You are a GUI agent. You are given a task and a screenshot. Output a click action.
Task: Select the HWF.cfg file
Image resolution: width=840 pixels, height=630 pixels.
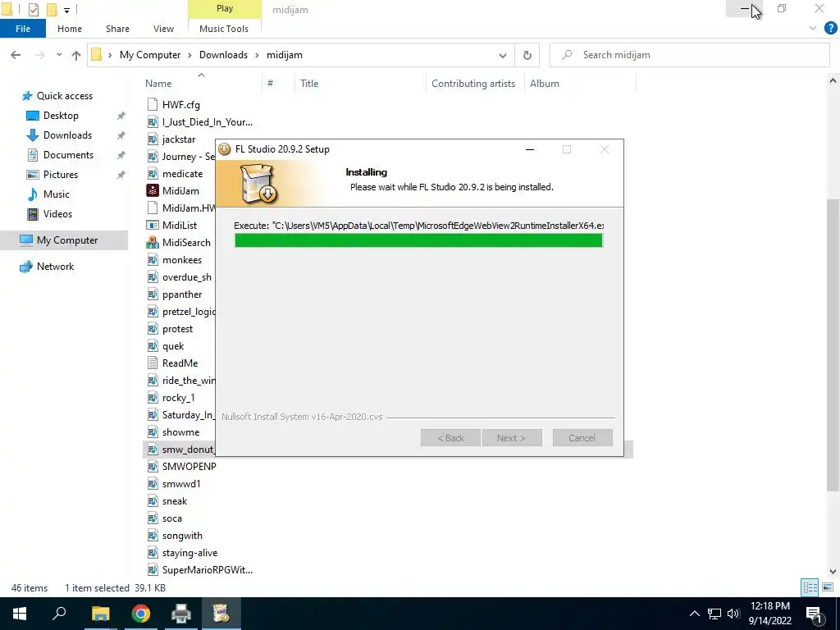180,105
